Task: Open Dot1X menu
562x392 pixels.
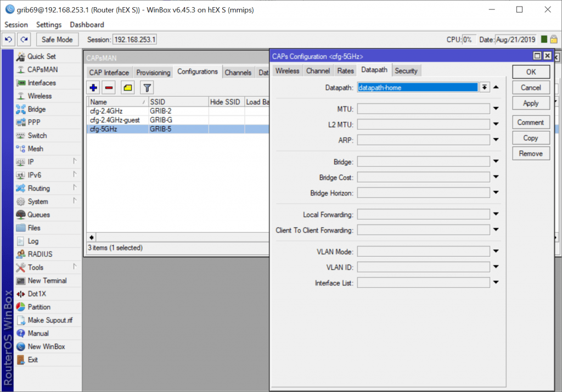Action: 37,294
